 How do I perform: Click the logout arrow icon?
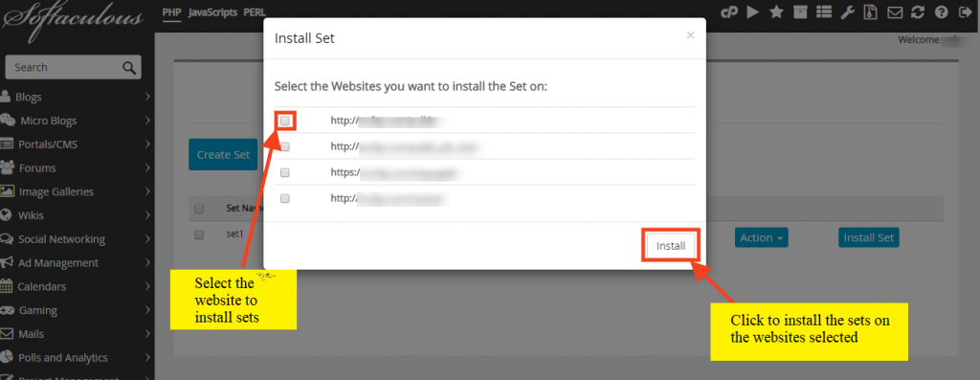coord(963,11)
